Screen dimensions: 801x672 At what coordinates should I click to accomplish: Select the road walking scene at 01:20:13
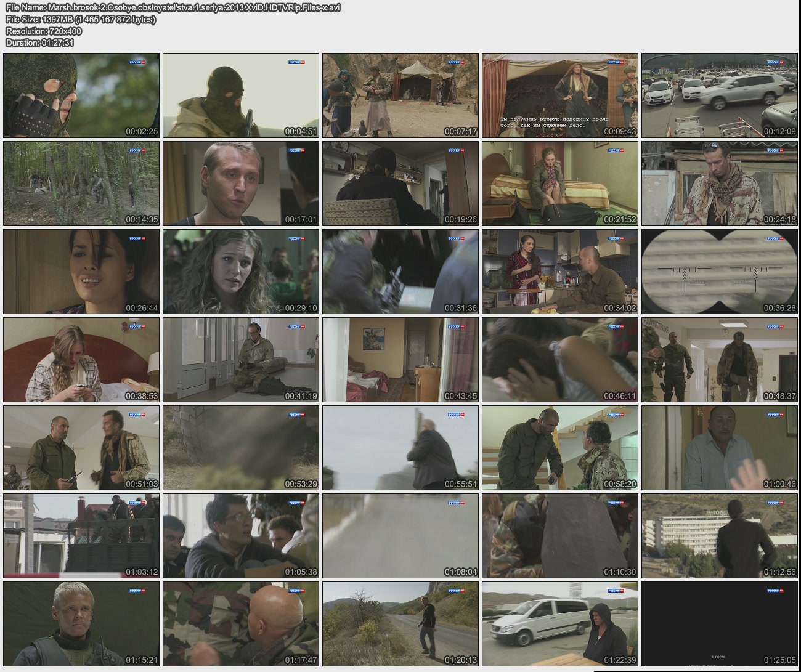tap(400, 624)
